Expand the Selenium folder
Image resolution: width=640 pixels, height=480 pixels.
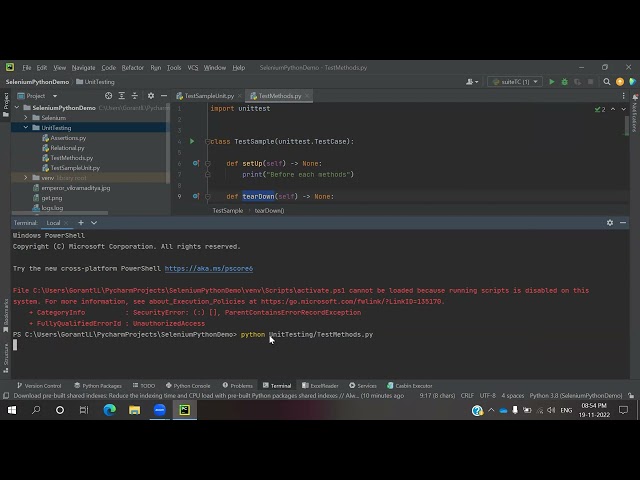[26, 118]
